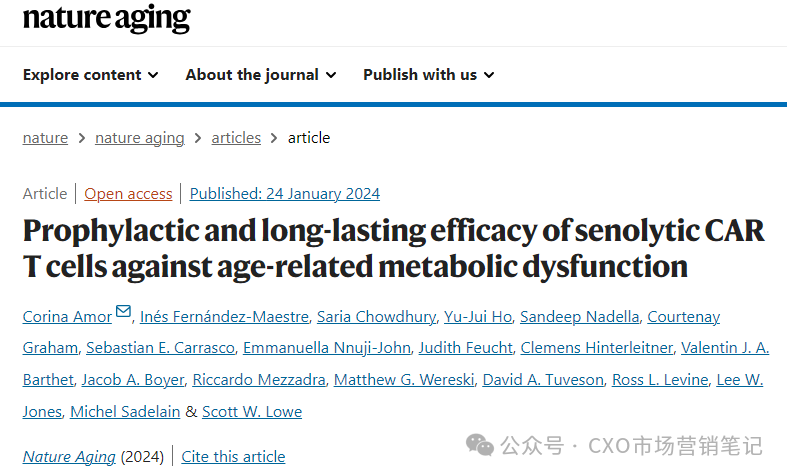
Task: Open the Cite this article link
Action: [233, 457]
